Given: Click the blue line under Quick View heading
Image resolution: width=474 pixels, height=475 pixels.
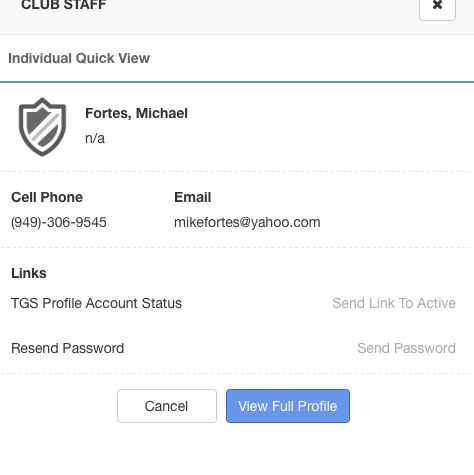Looking at the screenshot, I should click(237, 82).
